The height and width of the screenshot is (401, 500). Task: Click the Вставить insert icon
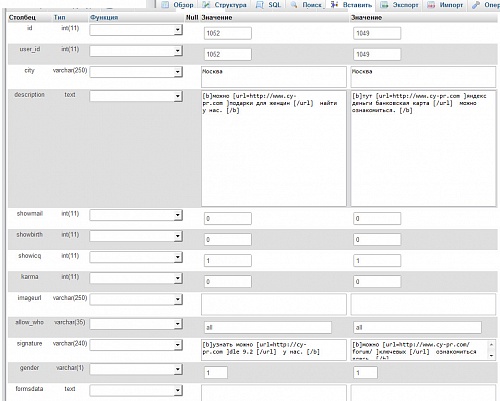334,5
